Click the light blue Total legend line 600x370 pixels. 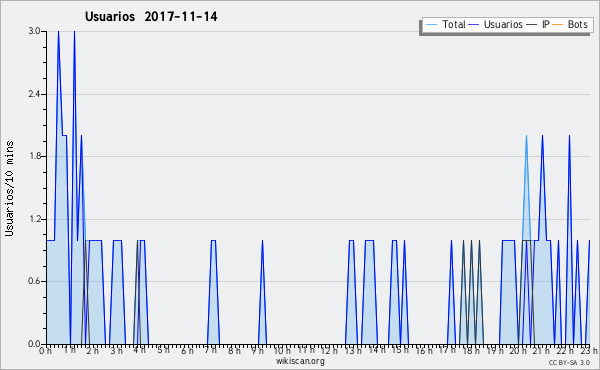(431, 25)
